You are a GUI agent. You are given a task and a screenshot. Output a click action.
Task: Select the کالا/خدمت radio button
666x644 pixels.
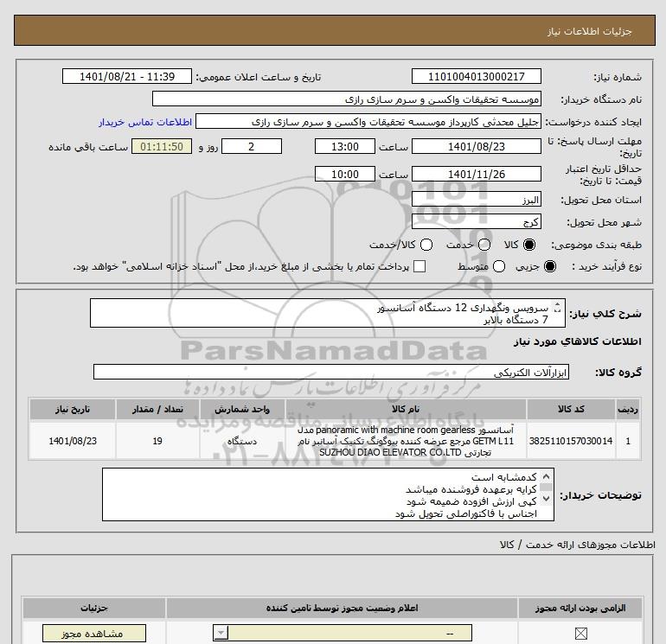click(x=426, y=245)
